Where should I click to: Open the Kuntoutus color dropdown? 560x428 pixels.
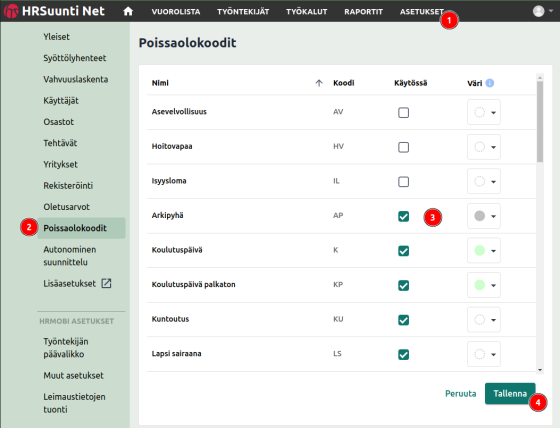tap(484, 319)
